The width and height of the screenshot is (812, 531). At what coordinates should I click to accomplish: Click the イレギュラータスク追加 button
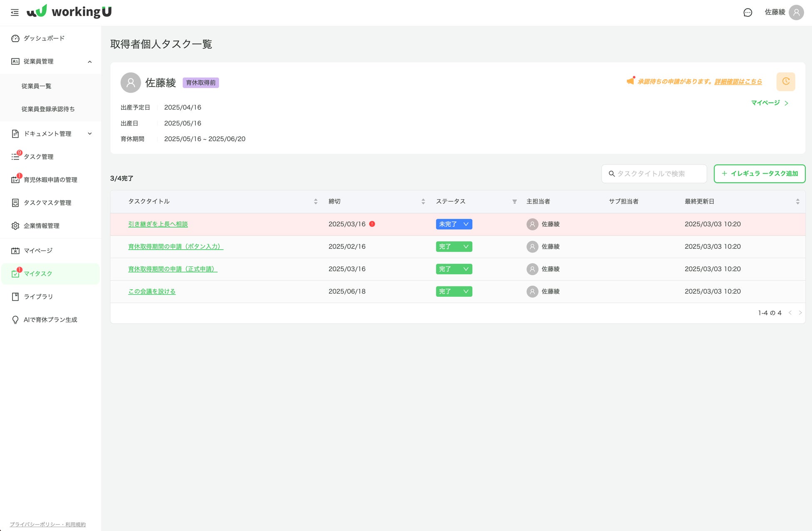click(x=759, y=174)
